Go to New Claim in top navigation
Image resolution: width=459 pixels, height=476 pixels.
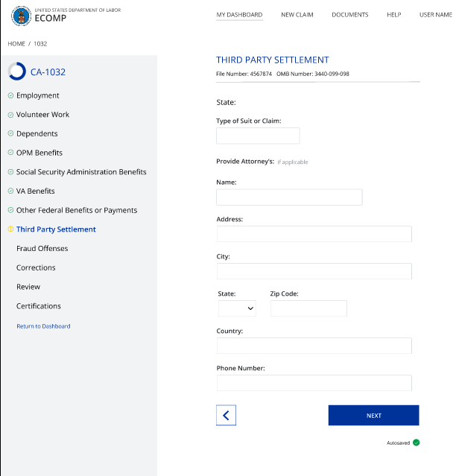click(297, 15)
